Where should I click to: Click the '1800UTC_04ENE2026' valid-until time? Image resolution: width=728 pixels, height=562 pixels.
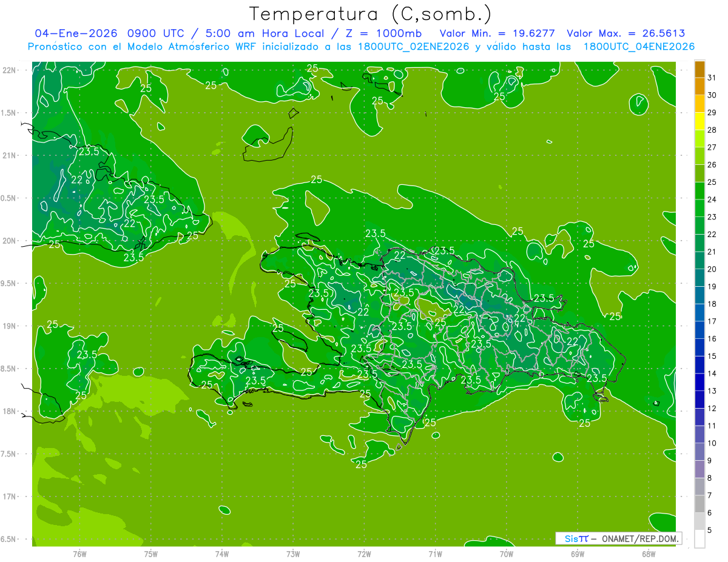639,47
